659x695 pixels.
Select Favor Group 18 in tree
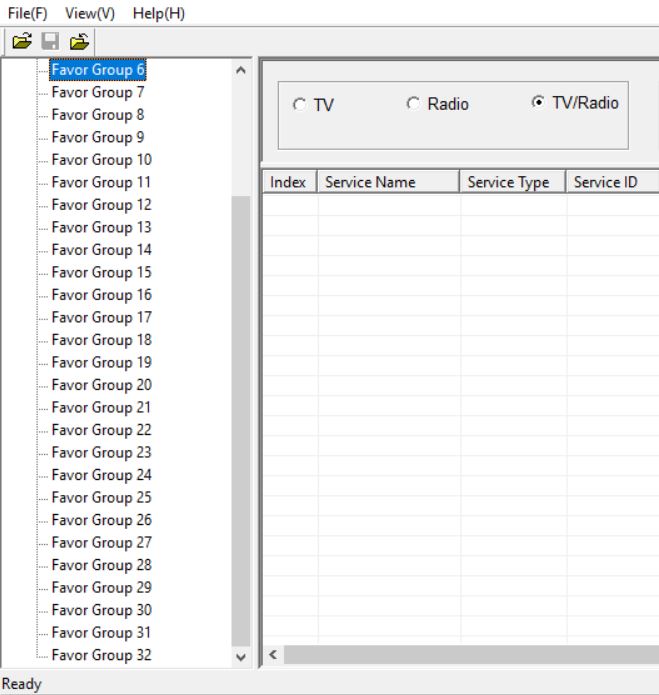click(x=101, y=340)
